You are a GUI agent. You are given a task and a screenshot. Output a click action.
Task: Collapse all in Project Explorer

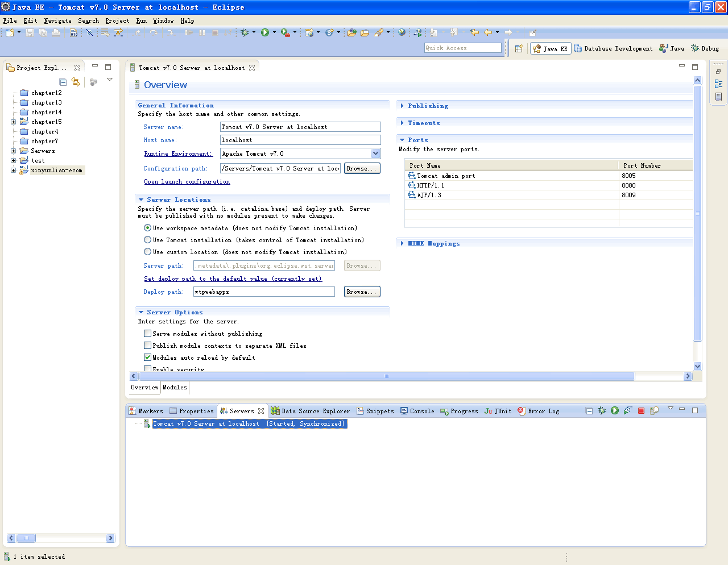[63, 82]
